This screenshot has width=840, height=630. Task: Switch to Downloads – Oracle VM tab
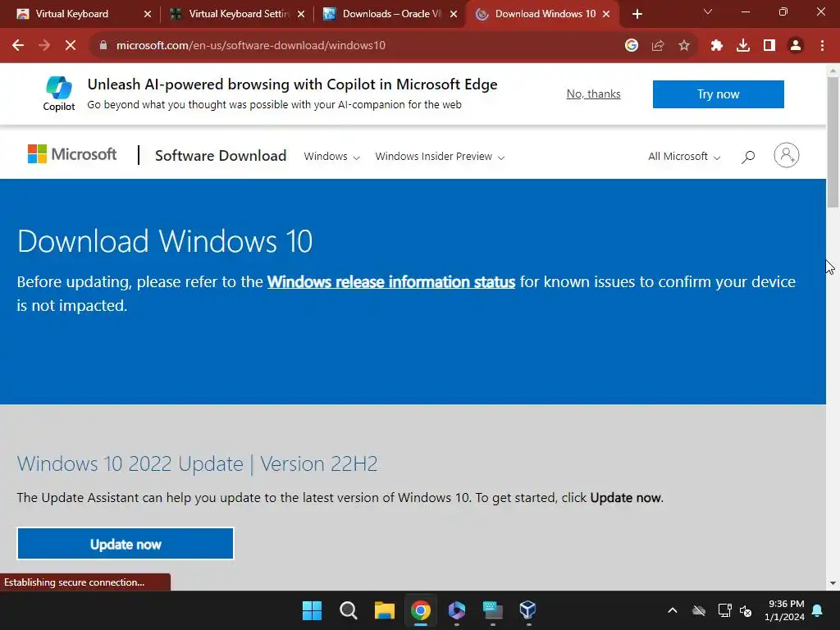[x=390, y=14]
